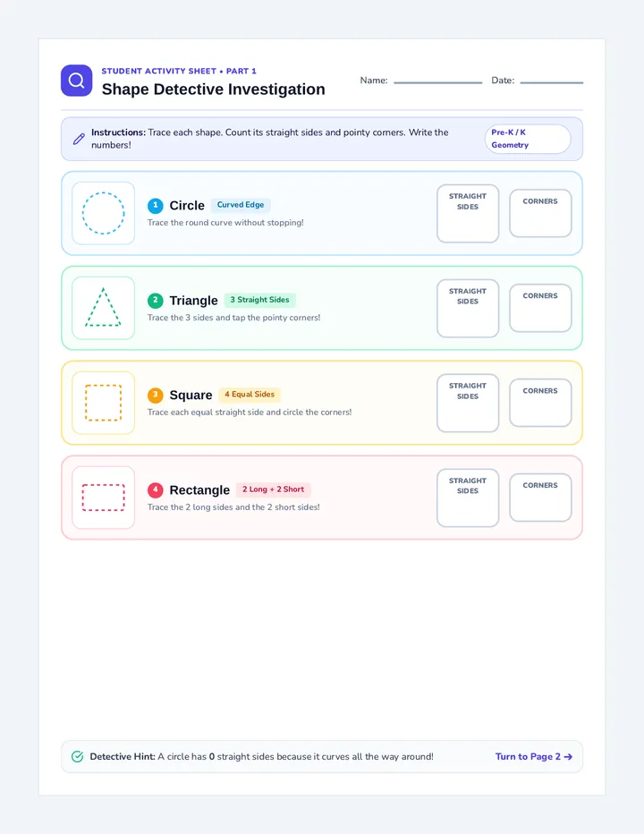Click the Name blank line field
Viewport: 644px width, 834px height.
point(437,81)
